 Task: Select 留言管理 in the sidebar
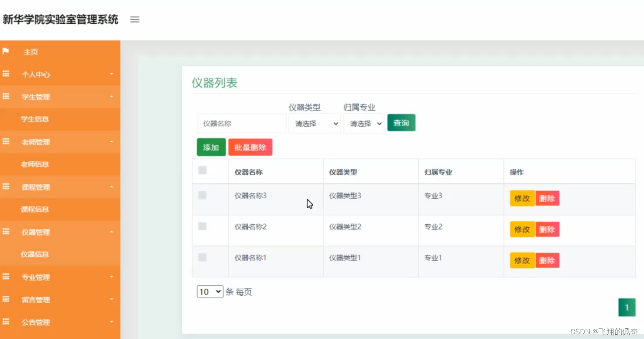[x=36, y=300]
